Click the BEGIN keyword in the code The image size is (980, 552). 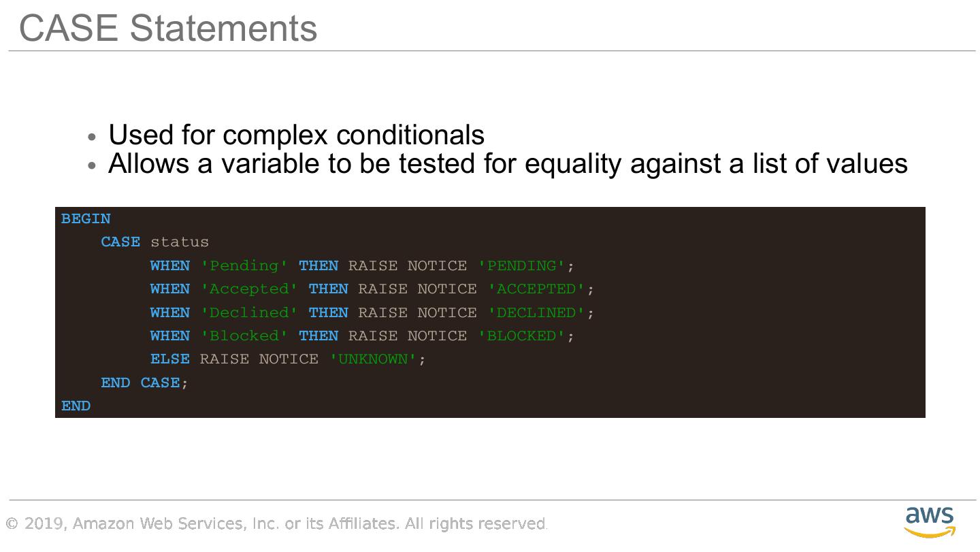tap(86, 218)
